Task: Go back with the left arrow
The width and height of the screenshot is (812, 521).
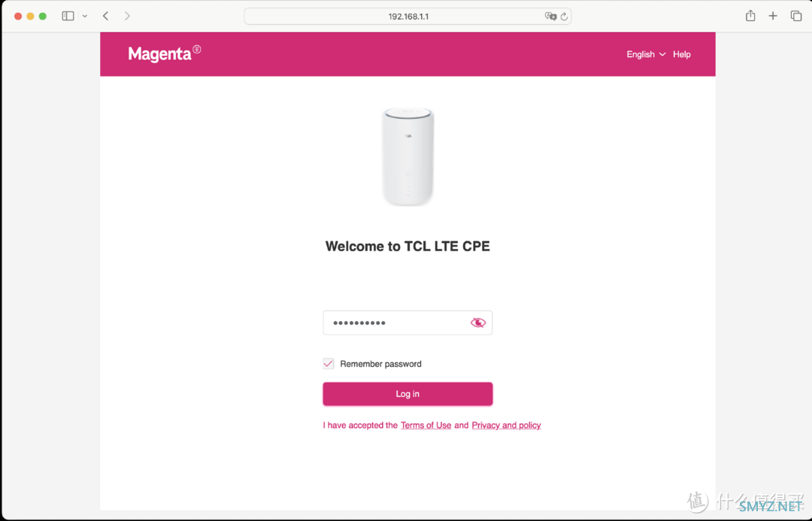Action: pos(106,16)
